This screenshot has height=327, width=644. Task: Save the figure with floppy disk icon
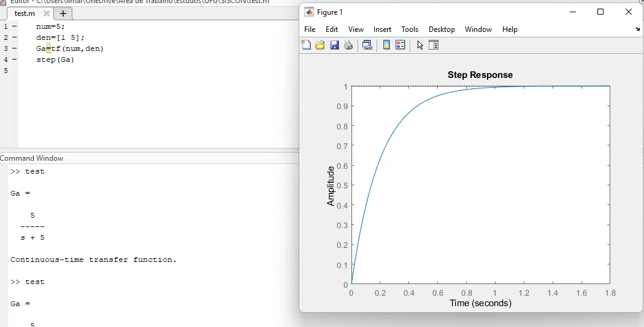tap(334, 45)
